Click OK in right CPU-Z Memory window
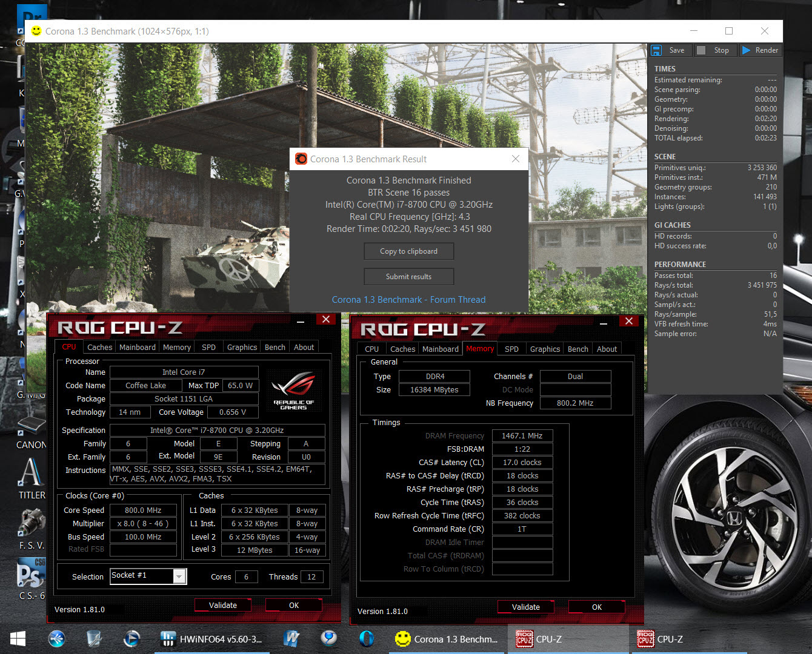This screenshot has height=654, width=812. click(597, 607)
